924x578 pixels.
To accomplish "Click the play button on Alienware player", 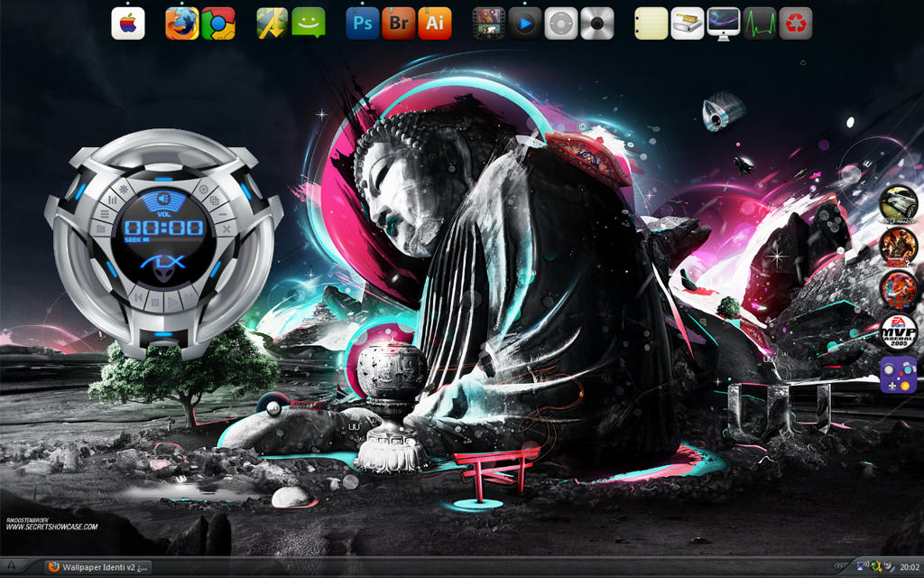I will click(172, 303).
